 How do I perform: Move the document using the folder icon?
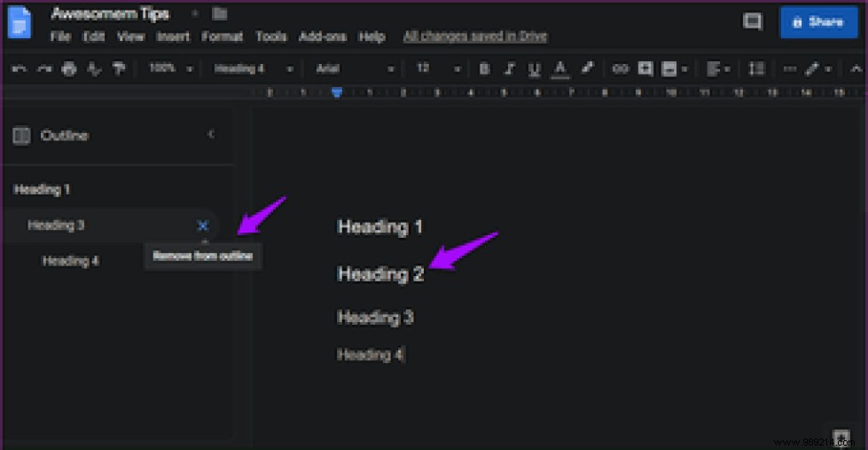(220, 13)
